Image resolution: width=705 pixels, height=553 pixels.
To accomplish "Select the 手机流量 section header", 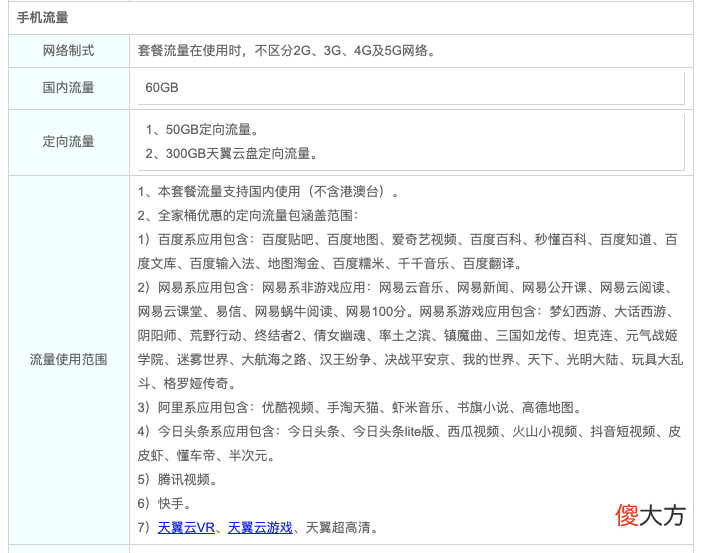I will [42, 18].
